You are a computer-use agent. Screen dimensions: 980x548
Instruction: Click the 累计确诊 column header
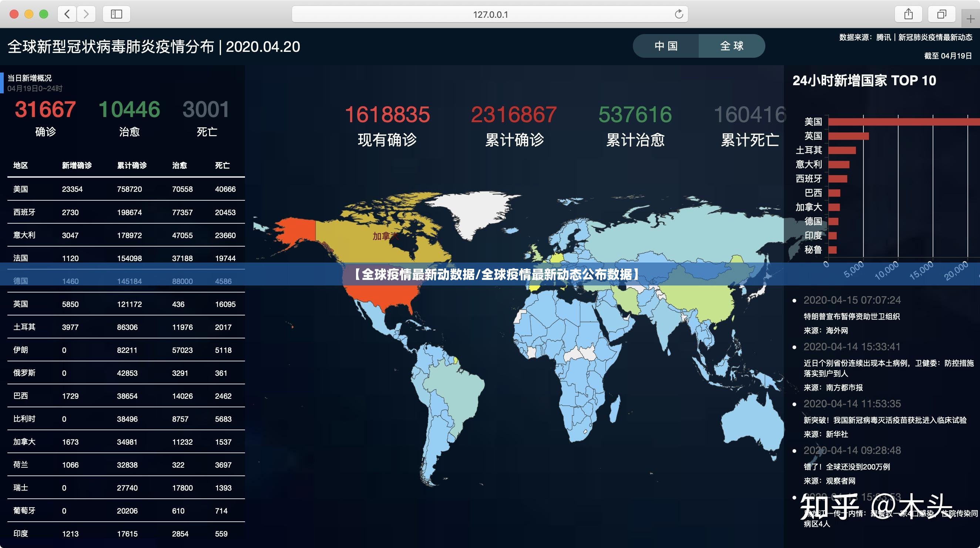coord(132,166)
